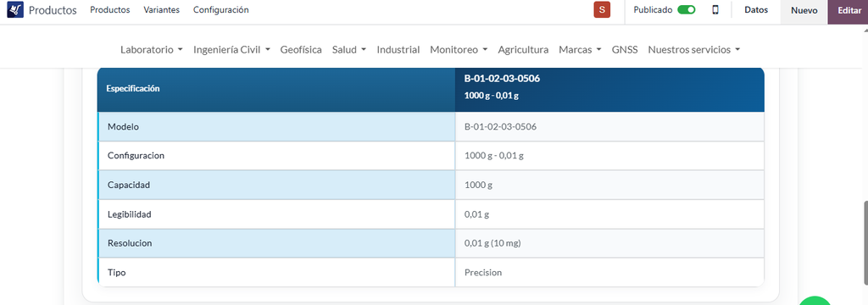Go to the Industrial page

pyautogui.click(x=398, y=50)
